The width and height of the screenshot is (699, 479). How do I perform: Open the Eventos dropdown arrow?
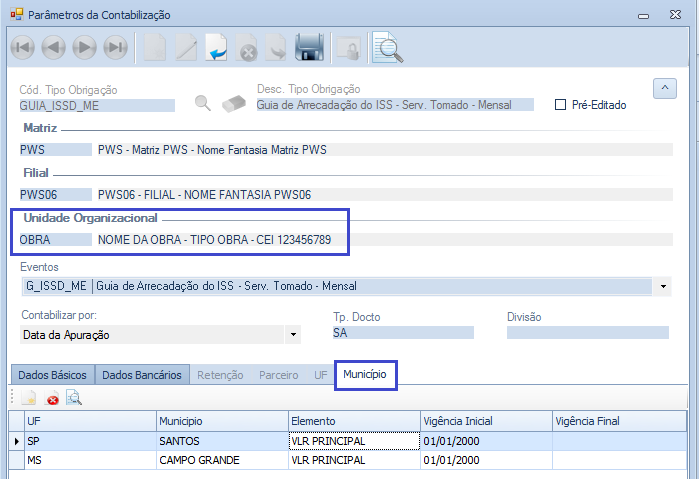(x=663, y=286)
